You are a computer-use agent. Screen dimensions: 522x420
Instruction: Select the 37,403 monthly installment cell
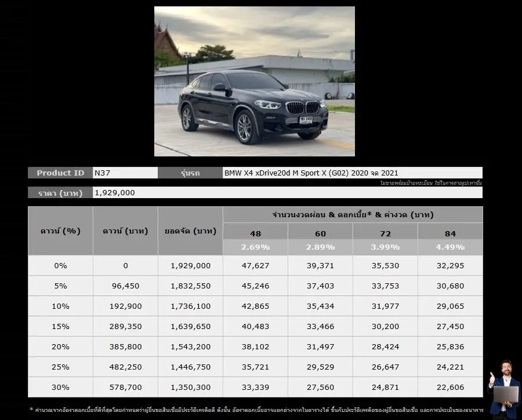point(320,286)
